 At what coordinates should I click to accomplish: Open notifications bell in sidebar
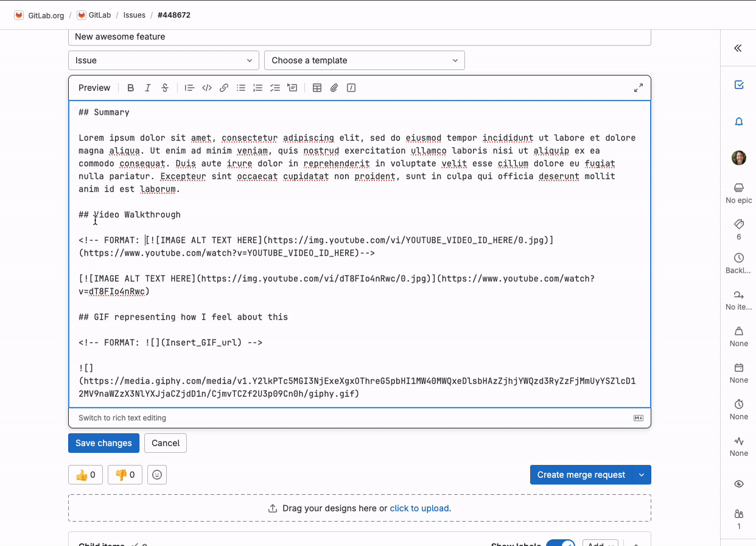click(x=739, y=122)
